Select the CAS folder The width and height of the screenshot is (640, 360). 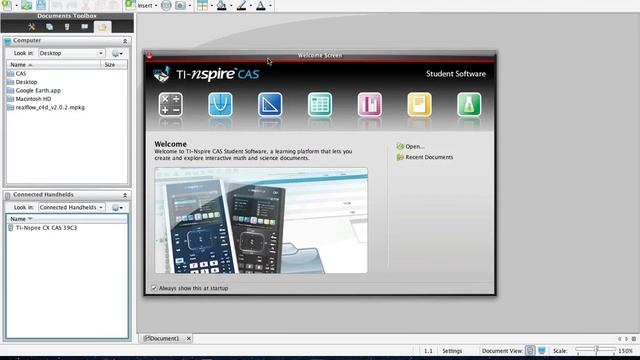17,73
